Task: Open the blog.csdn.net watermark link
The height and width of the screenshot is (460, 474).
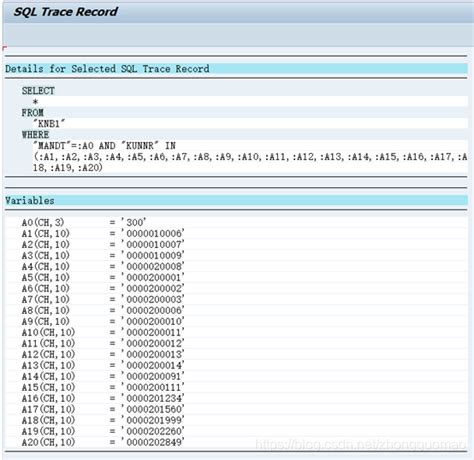Action: coord(361,445)
